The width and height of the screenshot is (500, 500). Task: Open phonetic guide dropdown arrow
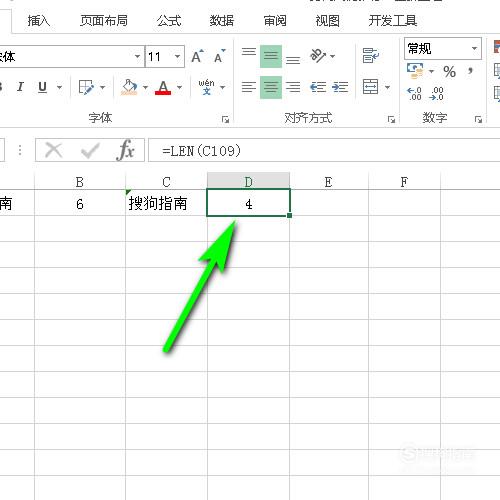223,88
